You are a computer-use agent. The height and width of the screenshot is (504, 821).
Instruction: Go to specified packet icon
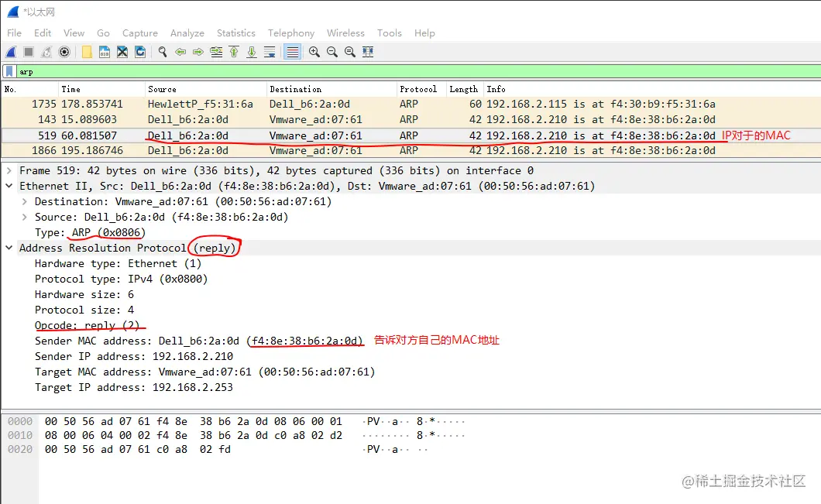(216, 52)
